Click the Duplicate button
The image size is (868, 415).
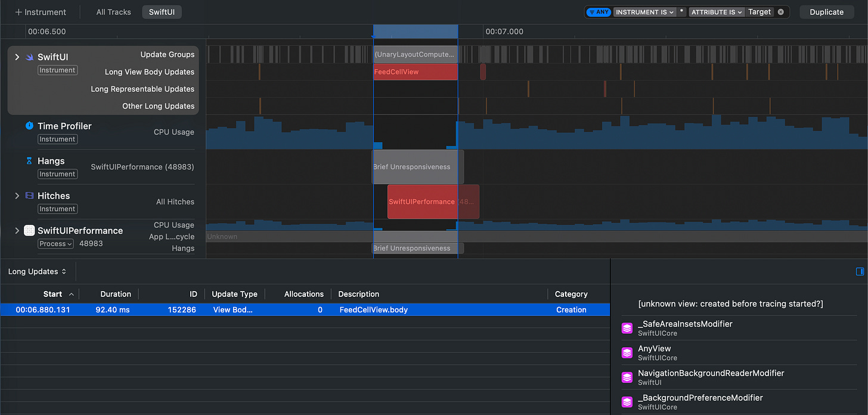click(826, 12)
